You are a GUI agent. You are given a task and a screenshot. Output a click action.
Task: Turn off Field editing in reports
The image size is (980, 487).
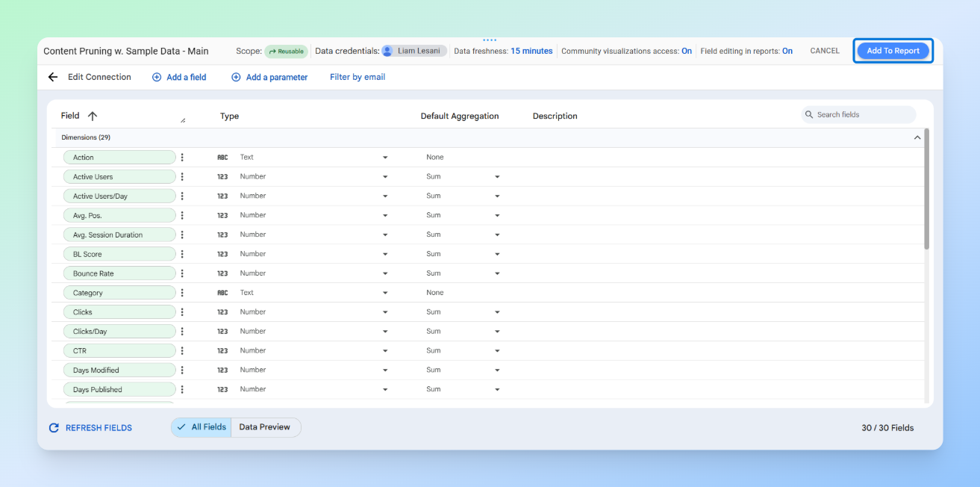pyautogui.click(x=788, y=50)
